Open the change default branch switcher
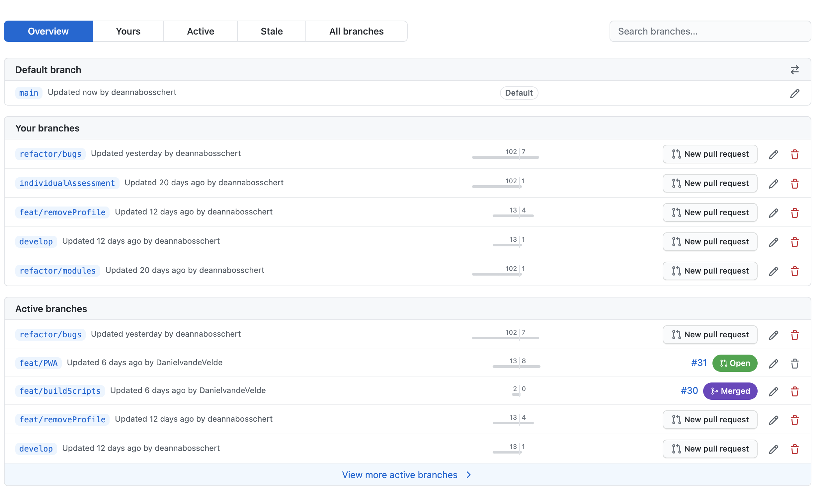 coord(795,70)
